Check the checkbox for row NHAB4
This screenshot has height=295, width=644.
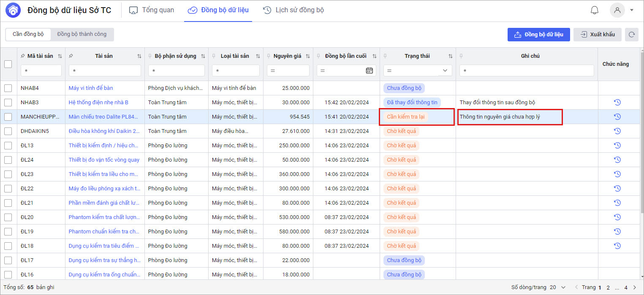tap(8, 88)
